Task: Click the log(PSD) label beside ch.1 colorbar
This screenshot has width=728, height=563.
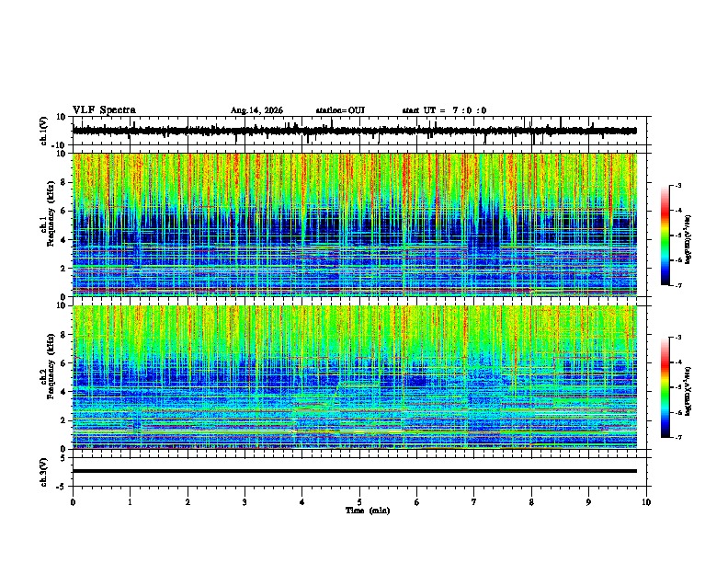Action: [688, 240]
